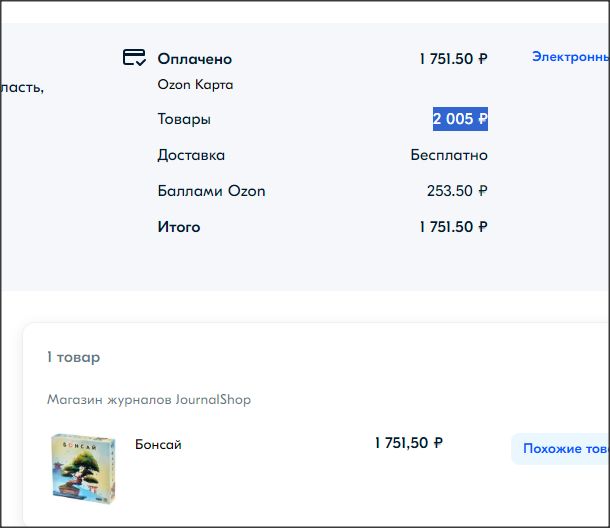The width and height of the screenshot is (610, 528).
Task: Click the Итого amount 1 751.50 ₽
Action: click(453, 227)
